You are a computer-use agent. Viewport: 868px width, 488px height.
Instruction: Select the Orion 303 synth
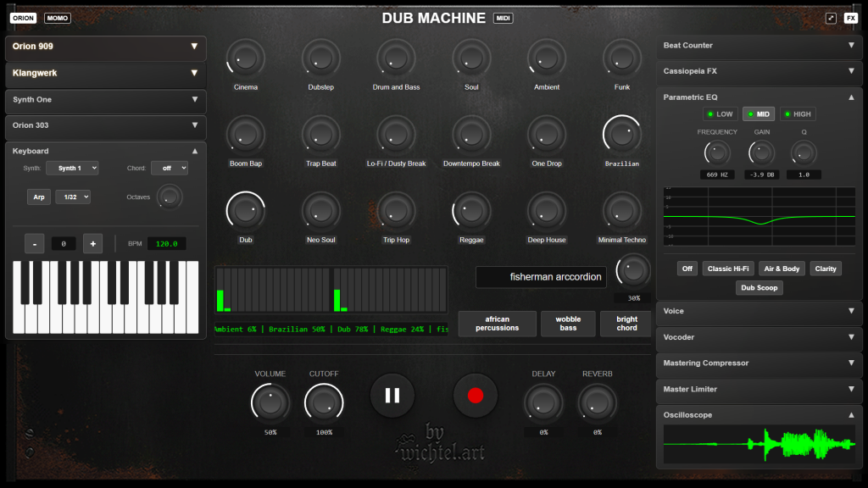coord(105,128)
